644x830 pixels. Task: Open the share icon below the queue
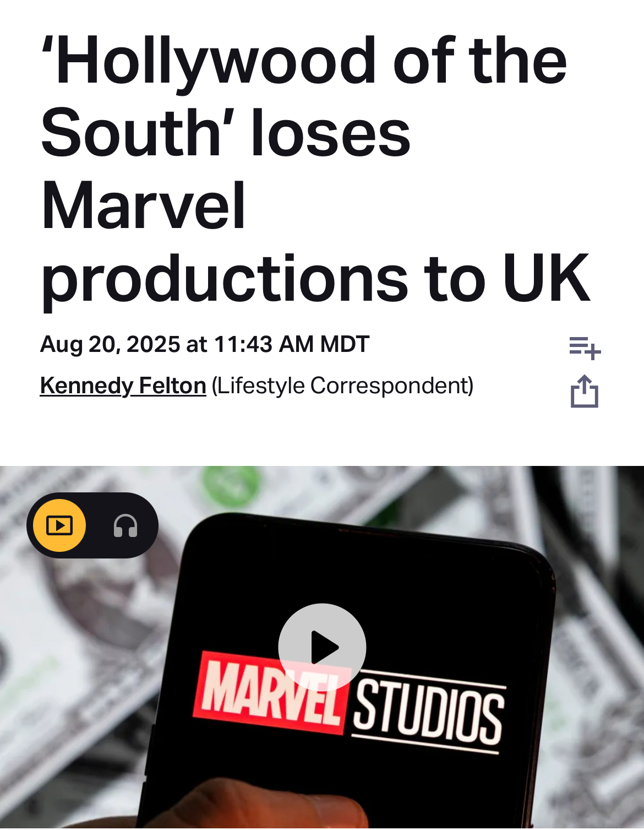[585, 391]
